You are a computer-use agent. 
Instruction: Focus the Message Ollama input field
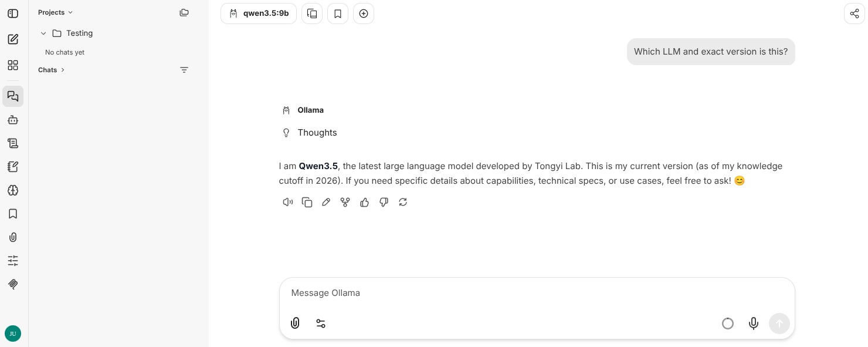coord(537,293)
